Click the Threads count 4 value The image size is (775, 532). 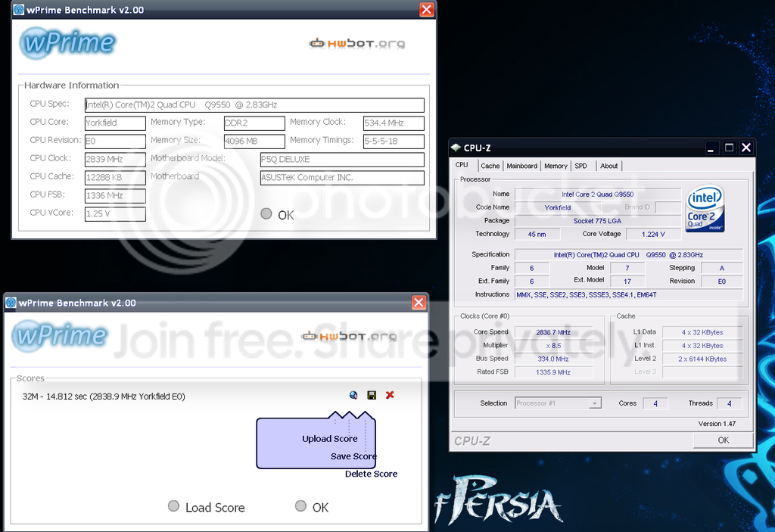tap(729, 403)
